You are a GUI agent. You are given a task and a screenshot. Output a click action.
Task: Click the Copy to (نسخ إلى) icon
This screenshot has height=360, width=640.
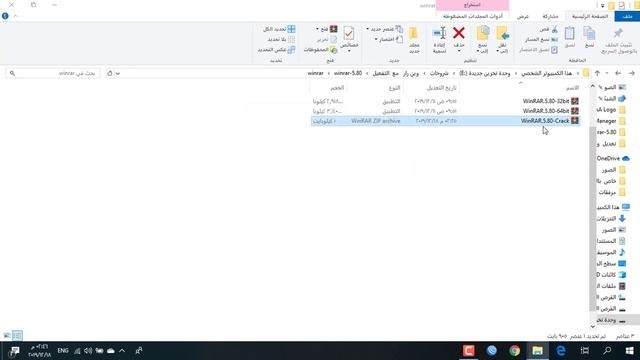tap(483, 34)
